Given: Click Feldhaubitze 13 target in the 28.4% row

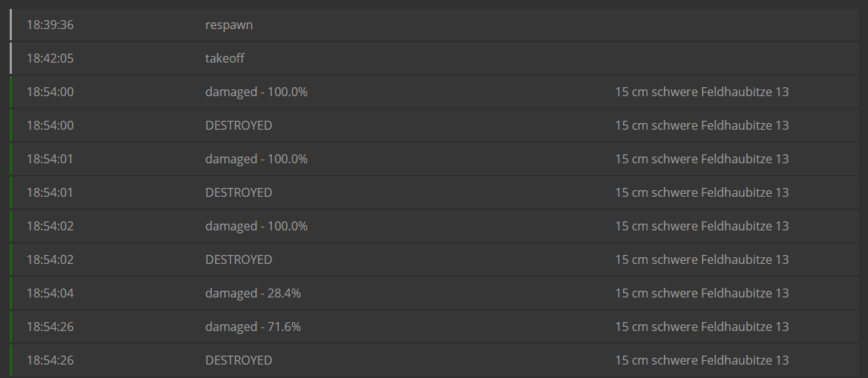Looking at the screenshot, I should coord(702,293).
